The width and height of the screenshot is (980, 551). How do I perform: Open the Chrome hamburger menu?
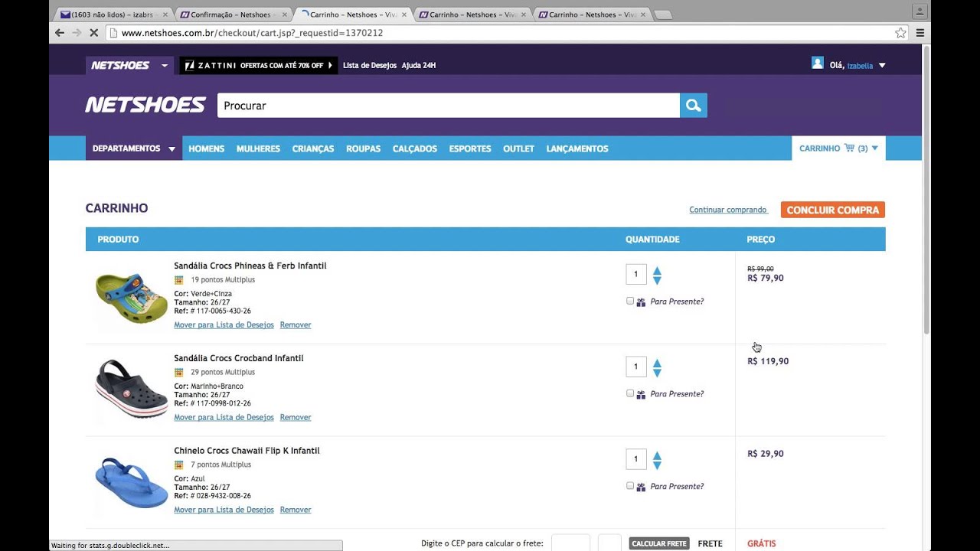920,33
